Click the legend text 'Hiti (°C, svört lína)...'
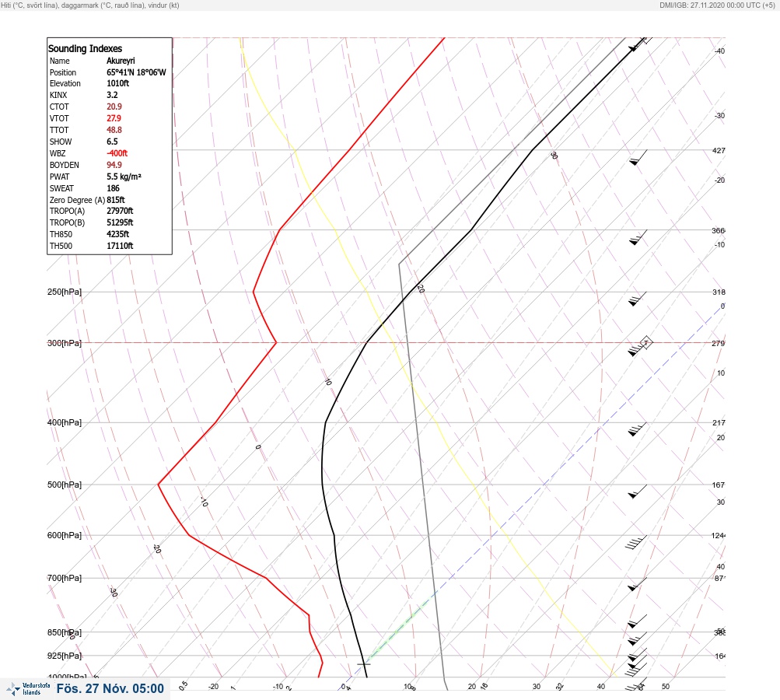Screen dimensions: 780x700 tap(90, 5)
